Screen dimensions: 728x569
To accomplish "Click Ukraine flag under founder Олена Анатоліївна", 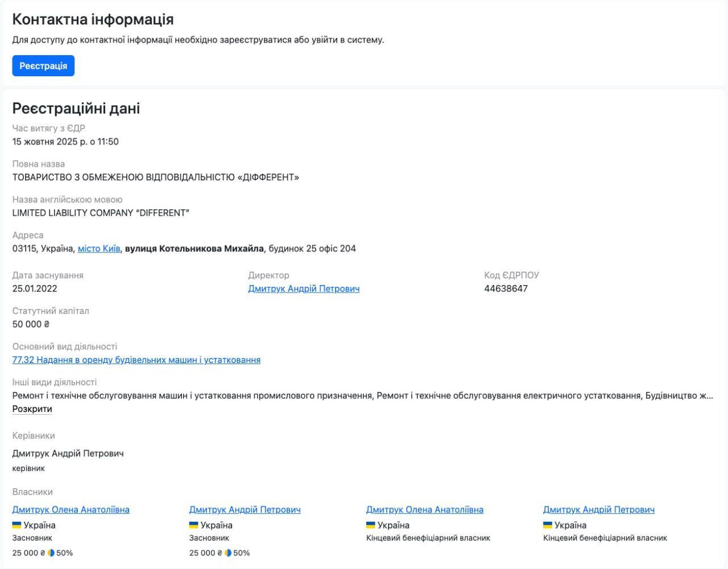I will point(17,525).
